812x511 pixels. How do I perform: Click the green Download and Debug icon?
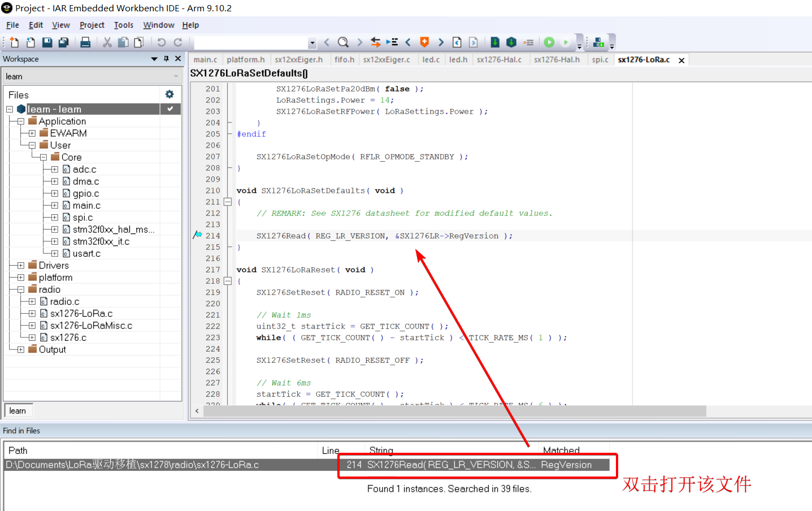click(549, 42)
